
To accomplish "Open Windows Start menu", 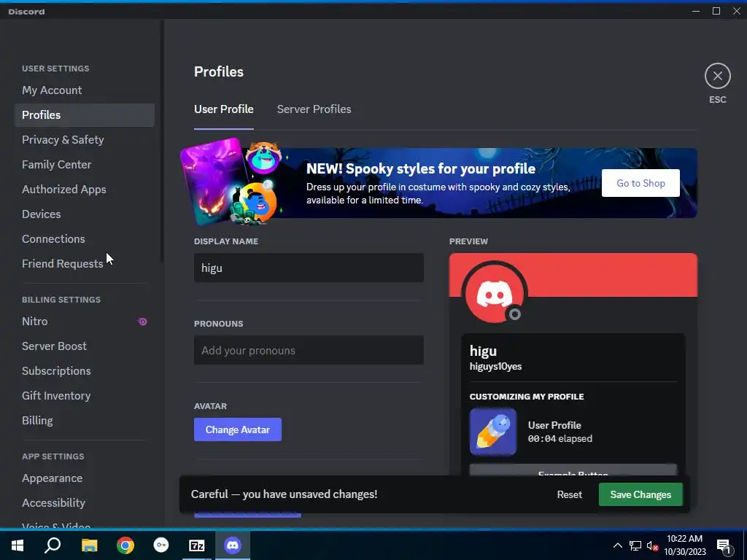I will tap(18, 545).
